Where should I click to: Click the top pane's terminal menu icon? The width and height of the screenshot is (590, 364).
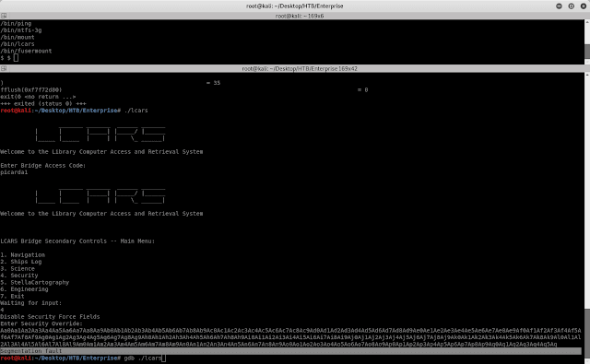[x=4, y=16]
